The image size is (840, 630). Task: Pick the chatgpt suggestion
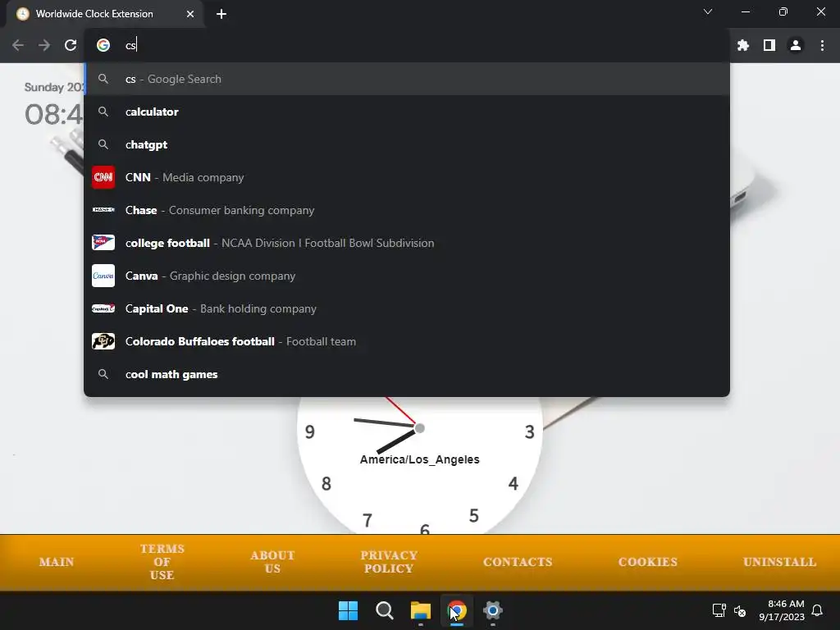pos(407,144)
